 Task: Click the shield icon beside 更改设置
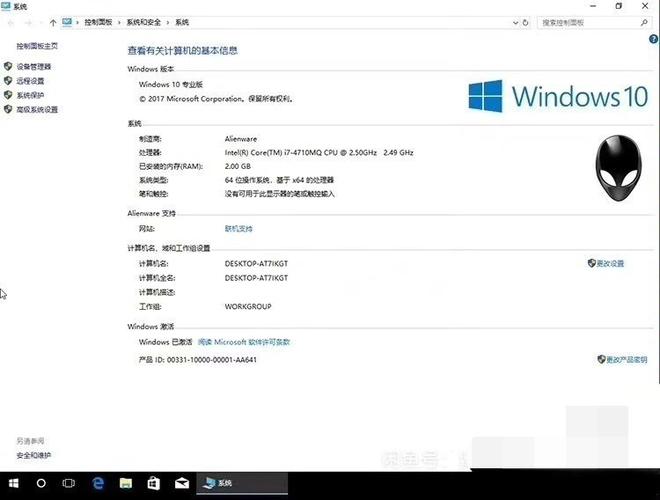591,263
